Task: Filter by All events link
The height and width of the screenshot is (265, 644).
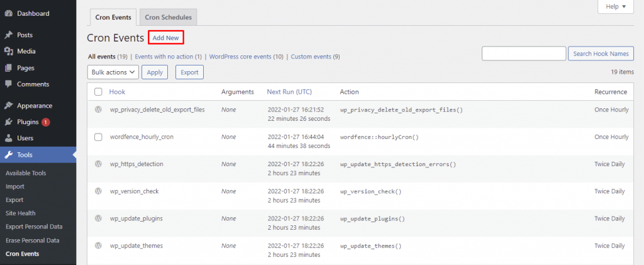Action: point(108,57)
